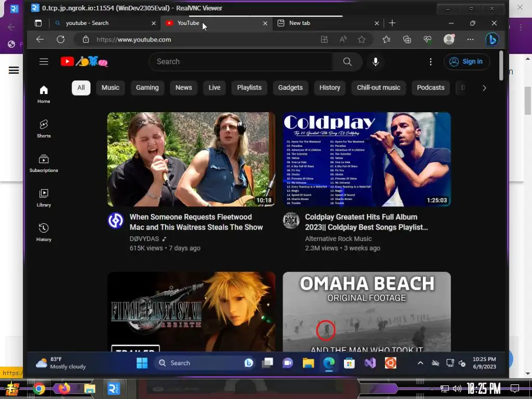Screen dimensions: 532x399
Task: Open Fleetwood Mac waitress video title
Action: tap(196, 222)
